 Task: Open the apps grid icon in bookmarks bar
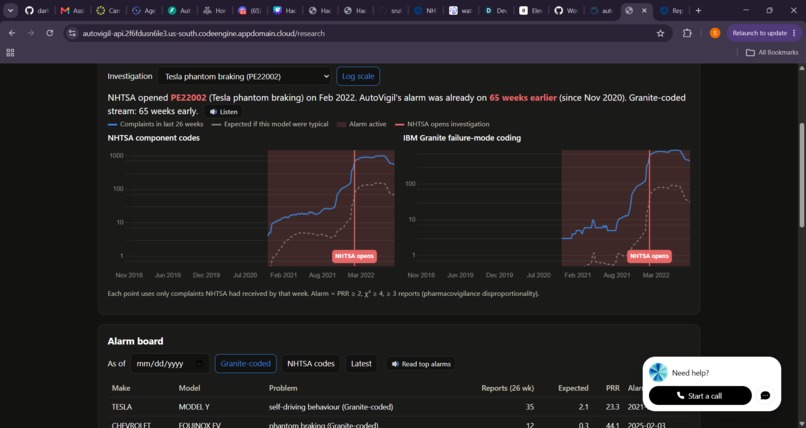10,52
